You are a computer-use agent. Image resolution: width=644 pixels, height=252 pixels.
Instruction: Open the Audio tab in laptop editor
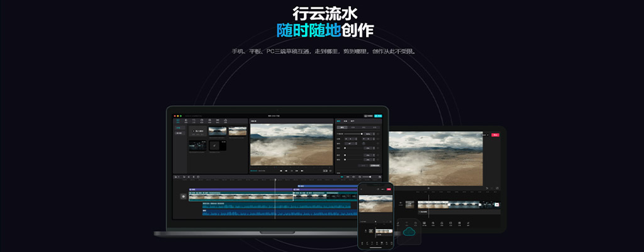click(186, 121)
